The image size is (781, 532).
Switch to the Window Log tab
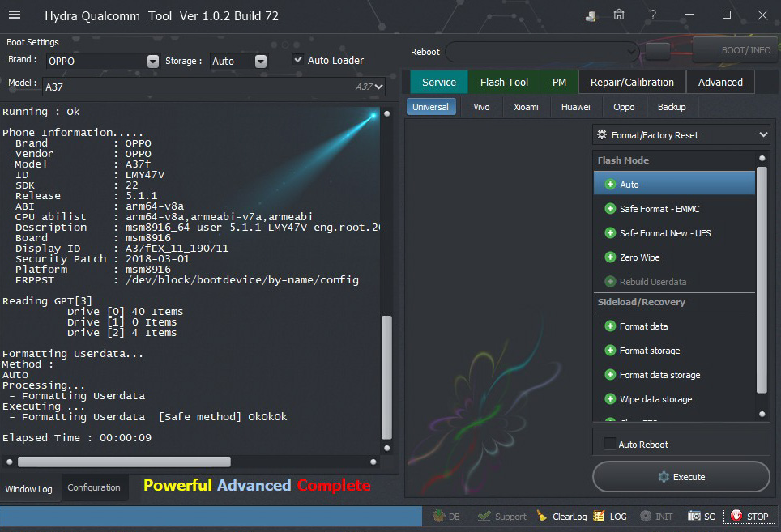tap(29, 489)
